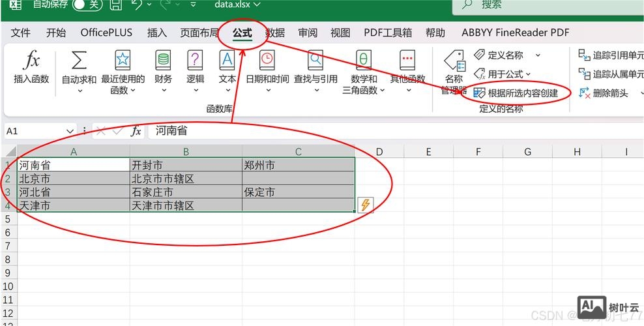This screenshot has width=644, height=326.
Task: Open the AutoSum sigma button
Action: [x=79, y=61]
